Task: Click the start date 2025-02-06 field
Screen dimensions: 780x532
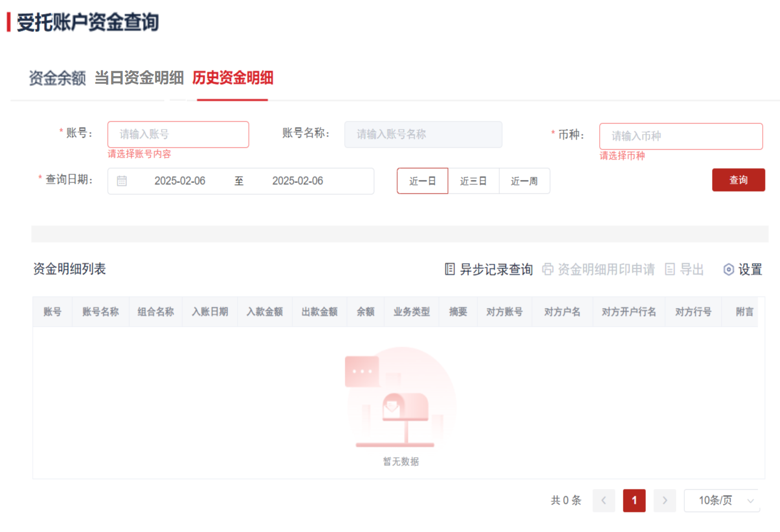Action: click(x=180, y=181)
